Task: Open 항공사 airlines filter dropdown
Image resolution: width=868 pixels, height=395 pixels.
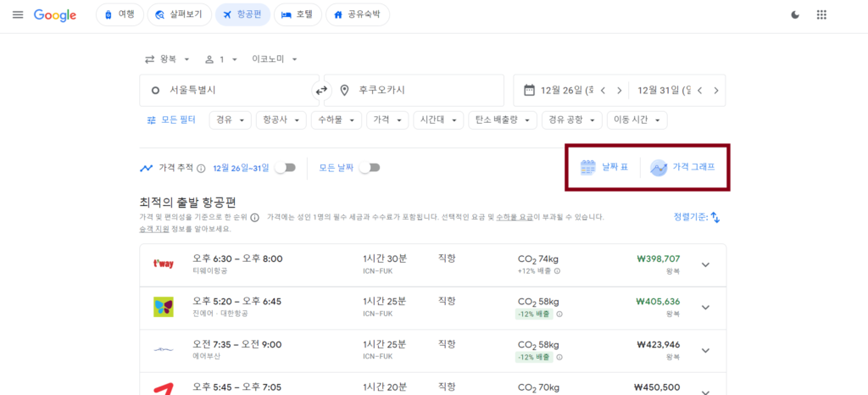Action: pyautogui.click(x=281, y=120)
